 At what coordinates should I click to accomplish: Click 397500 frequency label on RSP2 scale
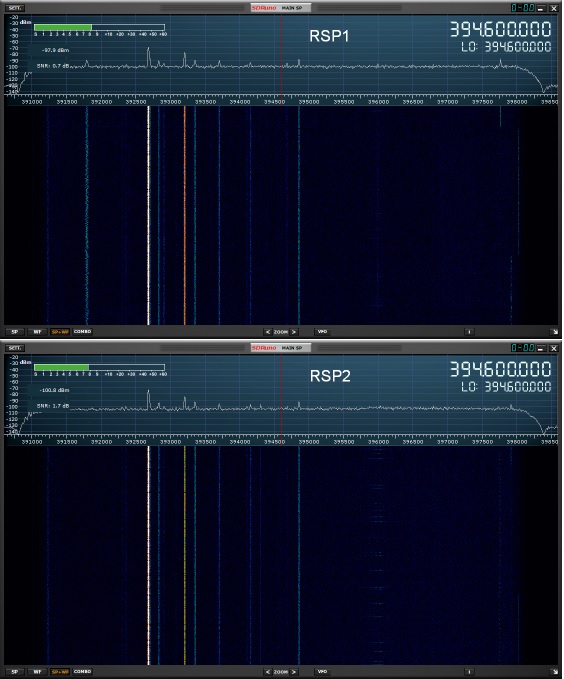[x=482, y=442]
